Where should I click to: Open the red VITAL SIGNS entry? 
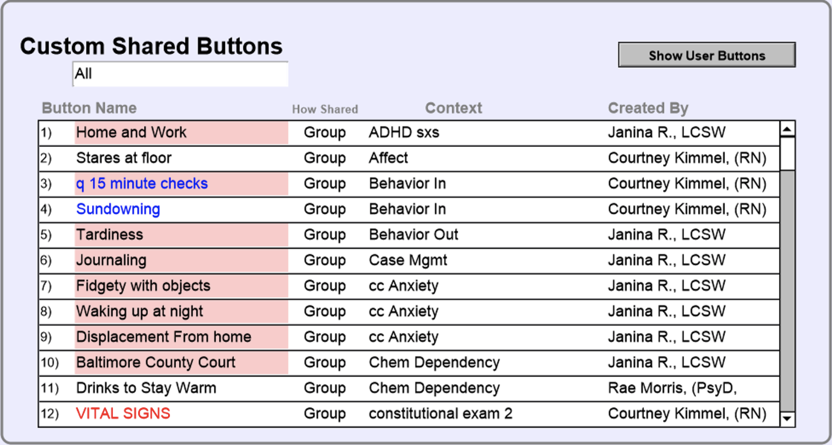(123, 413)
